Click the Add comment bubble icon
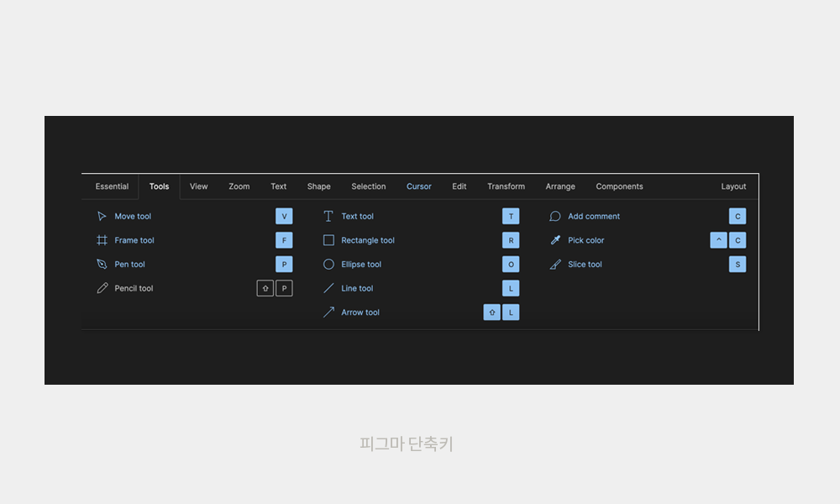Image resolution: width=840 pixels, height=504 pixels. click(x=555, y=217)
